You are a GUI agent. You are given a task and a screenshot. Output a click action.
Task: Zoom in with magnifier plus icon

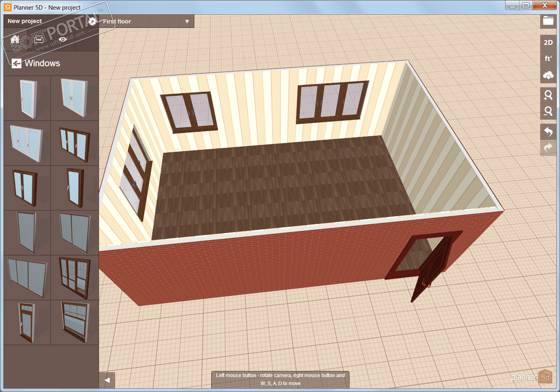548,95
